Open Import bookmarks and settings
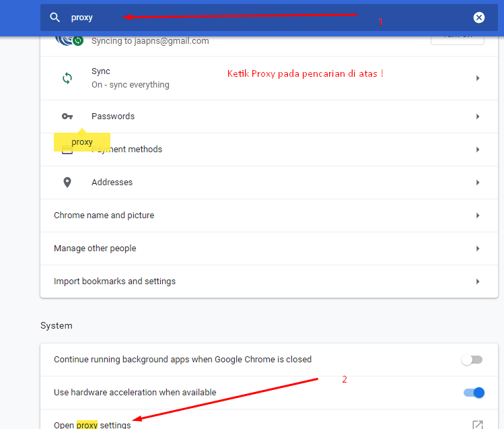 pyautogui.click(x=269, y=282)
